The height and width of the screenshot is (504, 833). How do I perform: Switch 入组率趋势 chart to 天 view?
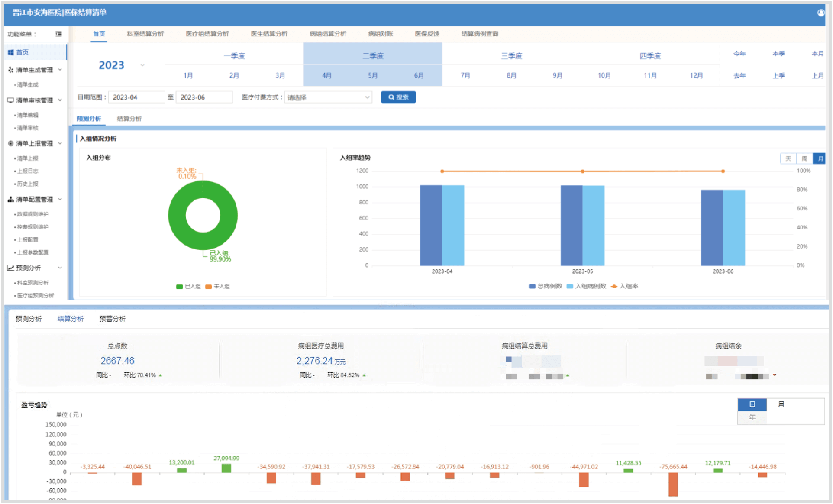788,158
